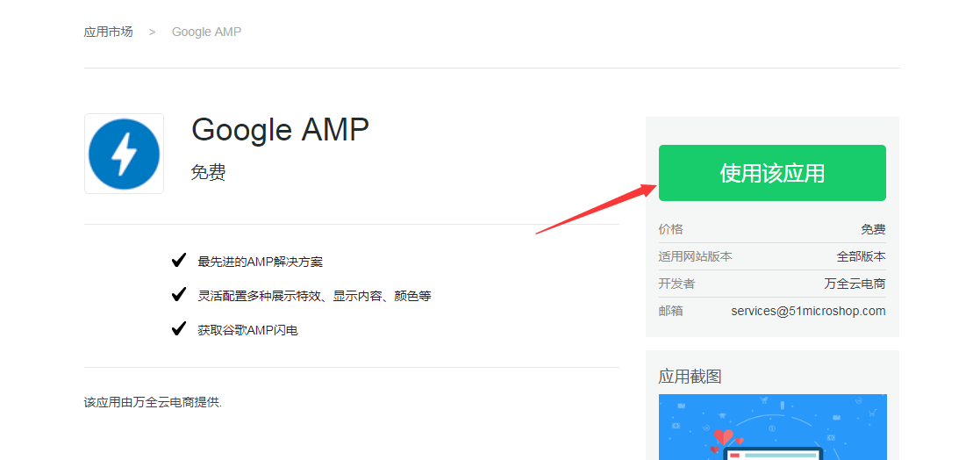980x460 pixels.
Task: Click the checkmark icon beside 获取谷歌AMP闪电
Action: coord(179,328)
